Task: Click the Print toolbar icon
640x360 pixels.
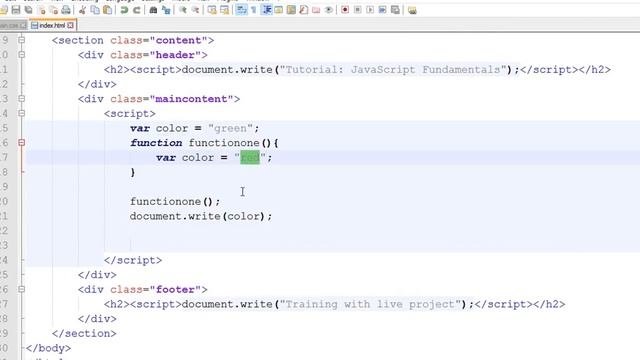Action: [x=66, y=10]
